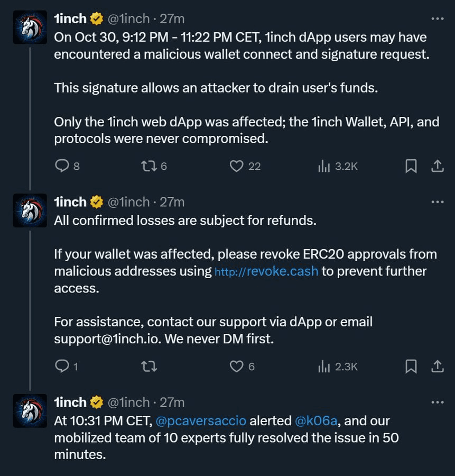Bookmark the refunds tweet

point(411,366)
